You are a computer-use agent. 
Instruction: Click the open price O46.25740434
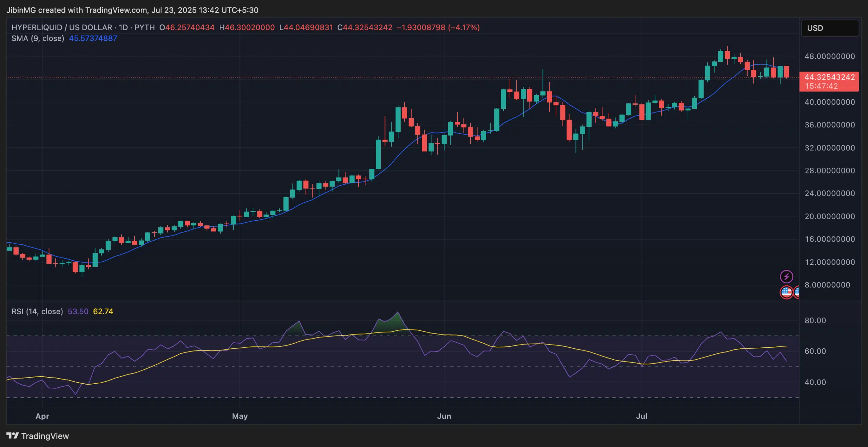coord(187,27)
